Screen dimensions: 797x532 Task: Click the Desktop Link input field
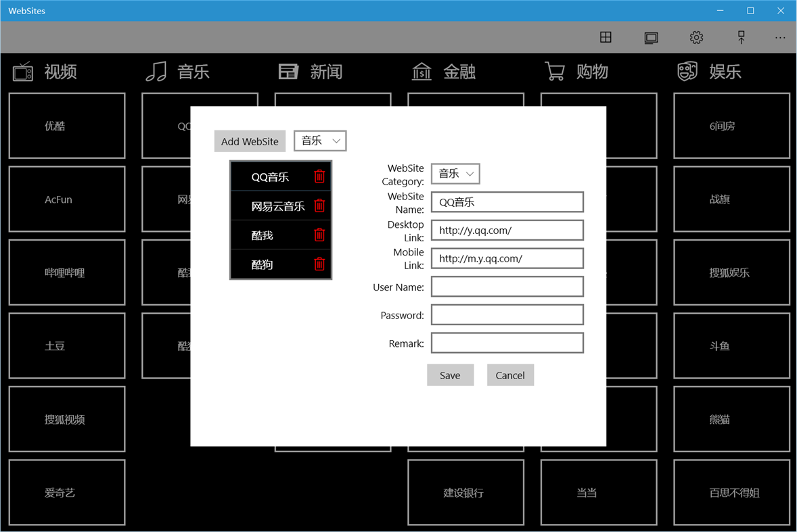[507, 230]
